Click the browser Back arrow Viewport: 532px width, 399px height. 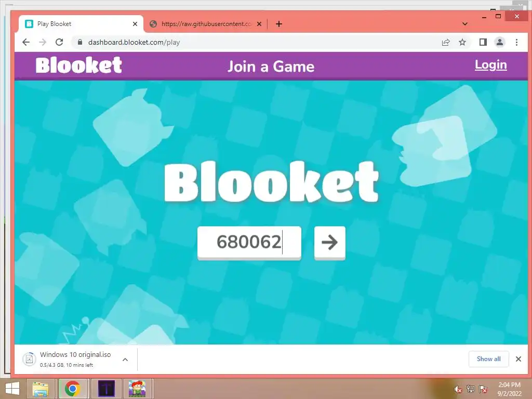click(26, 42)
